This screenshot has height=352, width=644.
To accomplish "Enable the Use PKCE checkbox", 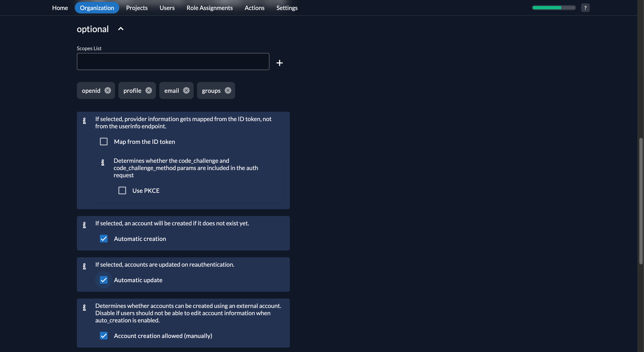I will [x=122, y=191].
